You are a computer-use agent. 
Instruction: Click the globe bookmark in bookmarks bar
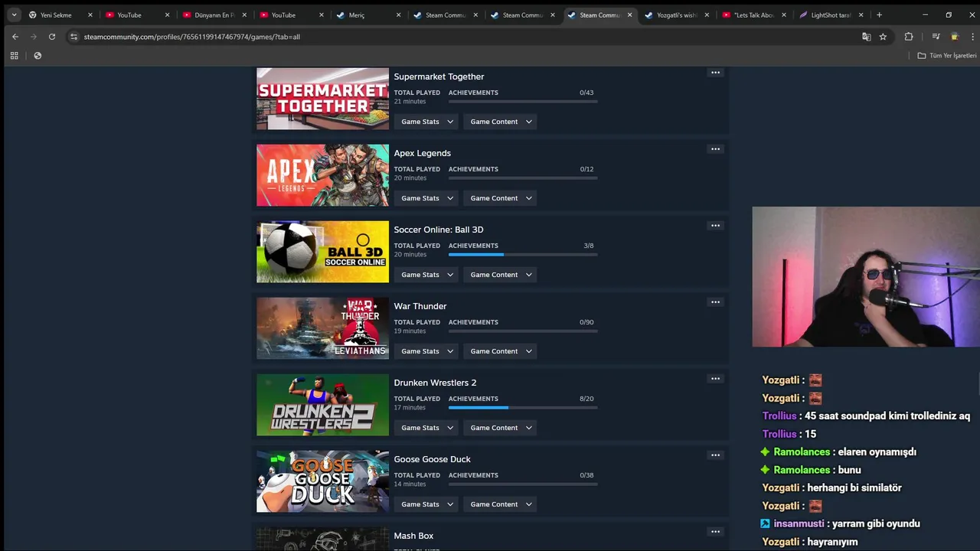tap(38, 56)
